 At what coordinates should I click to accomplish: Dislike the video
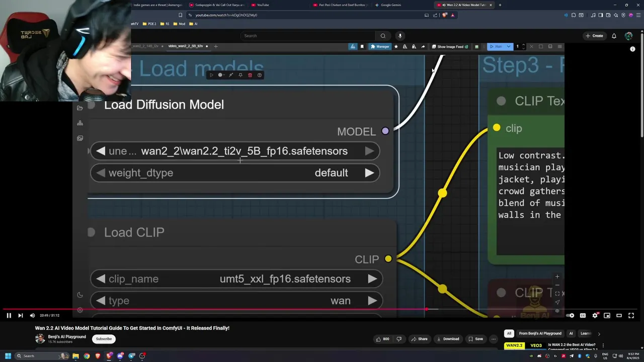tap(399, 339)
